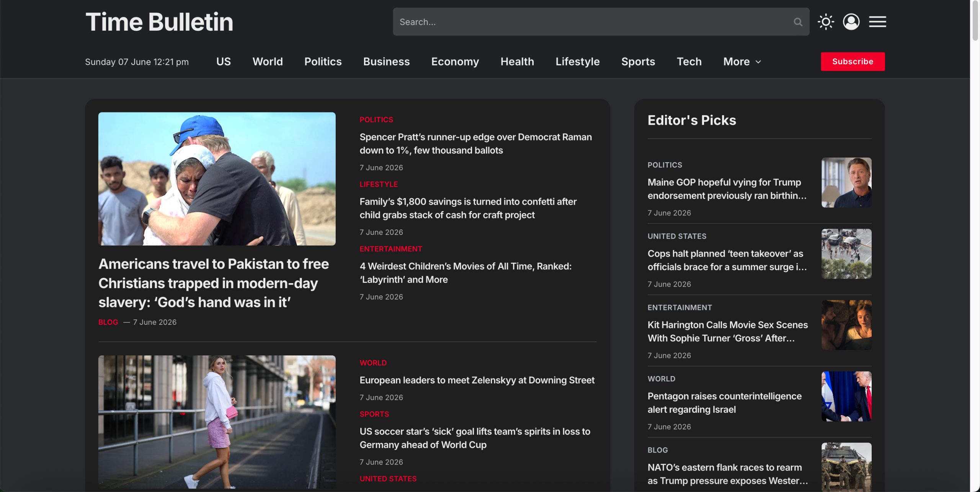Open the red UNITED STATES category label

[388, 479]
